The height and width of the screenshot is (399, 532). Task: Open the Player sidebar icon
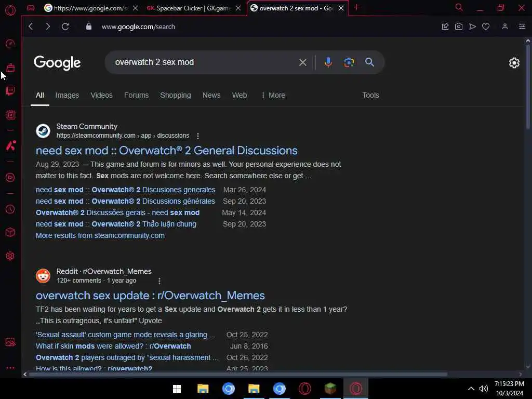coord(10,178)
